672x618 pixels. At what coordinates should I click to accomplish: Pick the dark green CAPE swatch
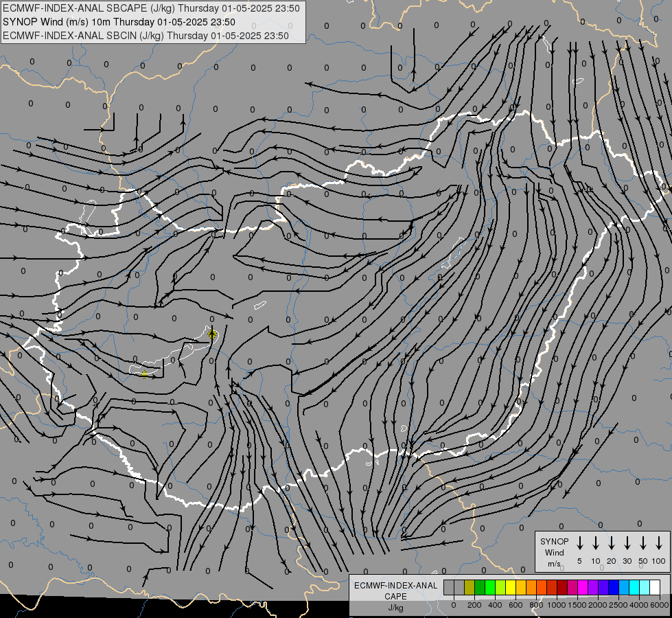tap(480, 587)
